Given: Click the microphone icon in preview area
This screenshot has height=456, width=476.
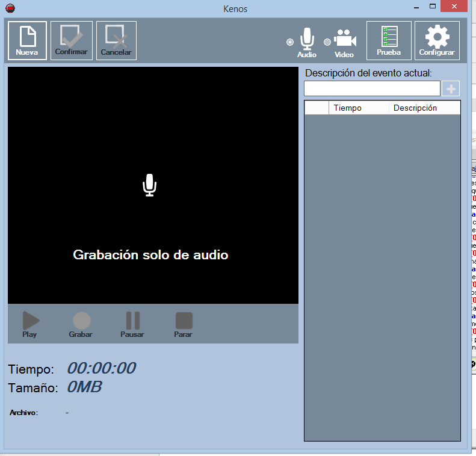Looking at the screenshot, I should pos(150,185).
